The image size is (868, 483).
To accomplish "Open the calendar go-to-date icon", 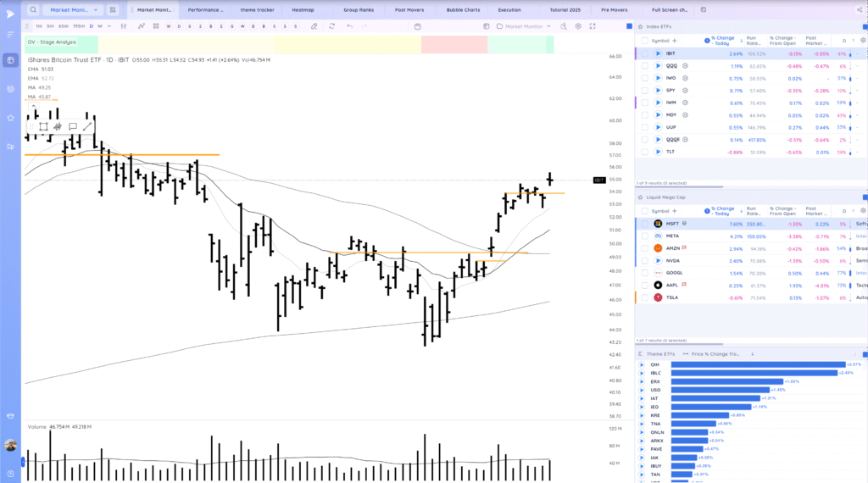I will 417,26.
